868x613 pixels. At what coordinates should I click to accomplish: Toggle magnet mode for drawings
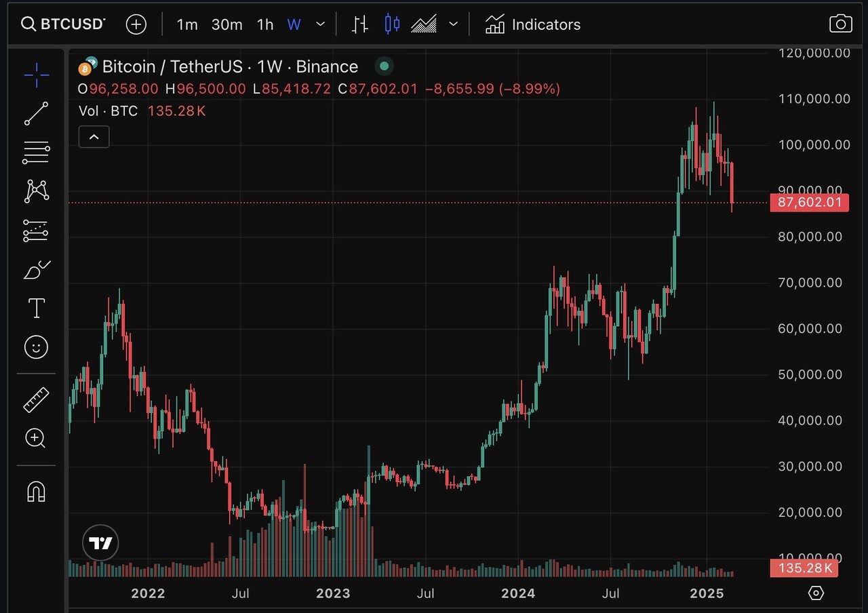(x=36, y=491)
